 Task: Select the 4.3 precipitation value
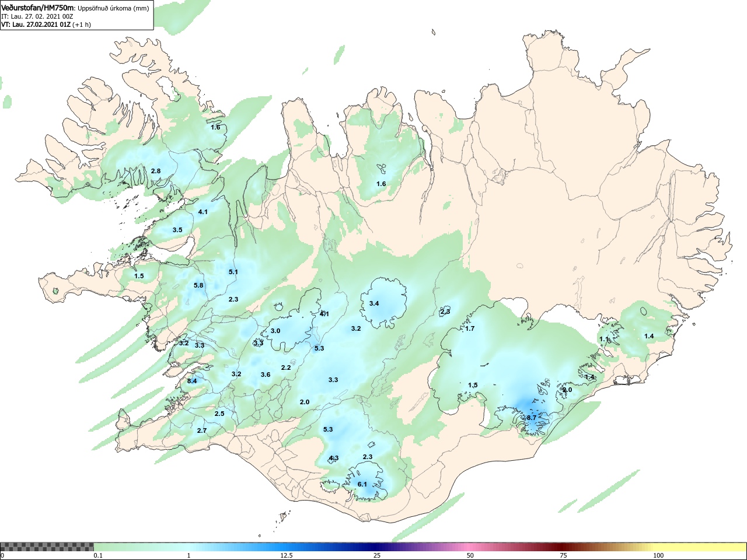point(334,458)
